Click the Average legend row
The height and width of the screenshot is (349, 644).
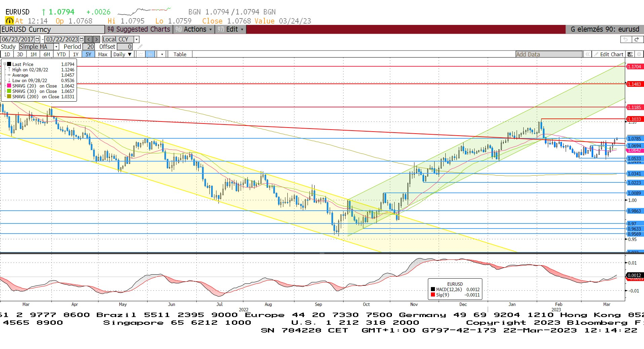pyautogui.click(x=41, y=75)
